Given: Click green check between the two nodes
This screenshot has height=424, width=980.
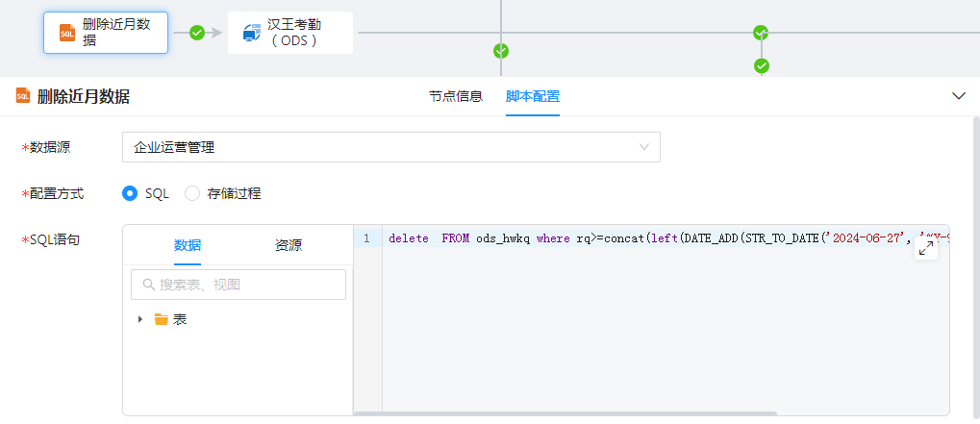Looking at the screenshot, I should (197, 33).
